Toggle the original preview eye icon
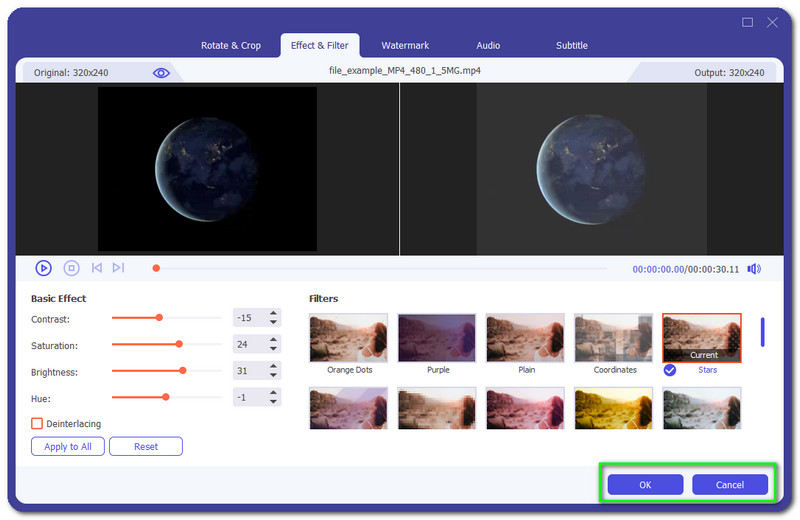The width and height of the screenshot is (800, 520). click(x=161, y=73)
